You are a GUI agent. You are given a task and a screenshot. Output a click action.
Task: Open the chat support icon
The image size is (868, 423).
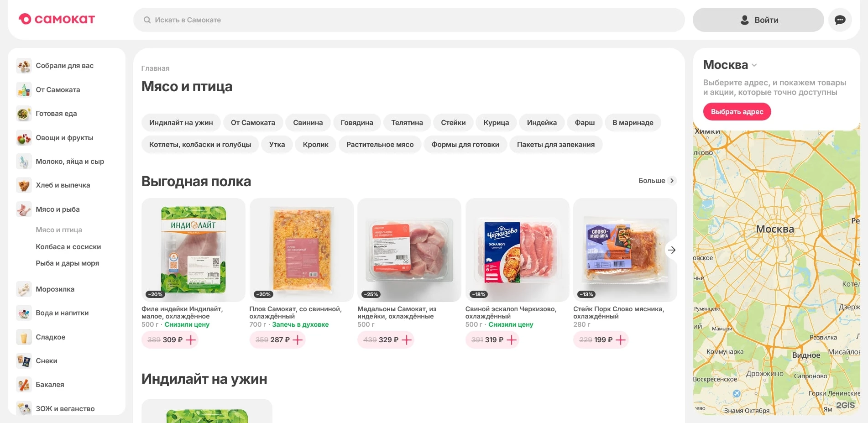pyautogui.click(x=840, y=20)
